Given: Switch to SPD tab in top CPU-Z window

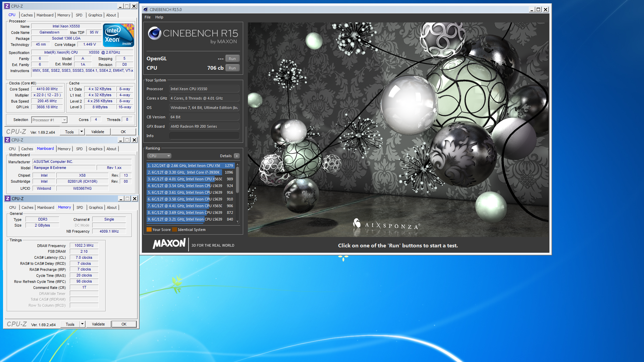Looking at the screenshot, I should pyautogui.click(x=79, y=15).
